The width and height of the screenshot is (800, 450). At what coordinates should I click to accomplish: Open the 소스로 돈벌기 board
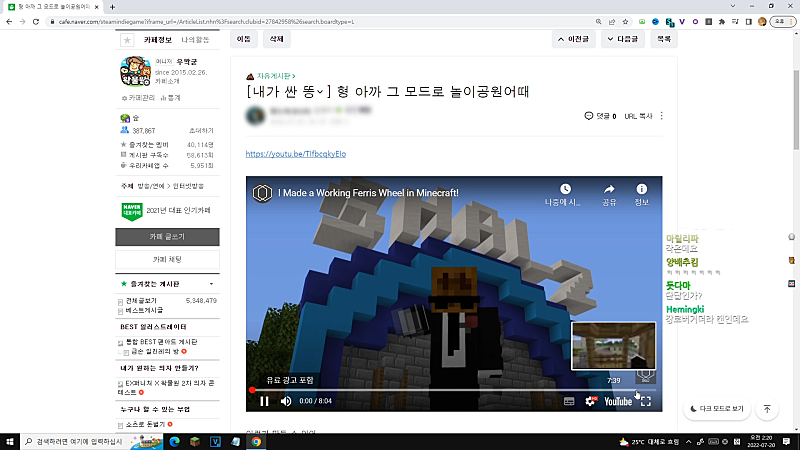(x=145, y=424)
